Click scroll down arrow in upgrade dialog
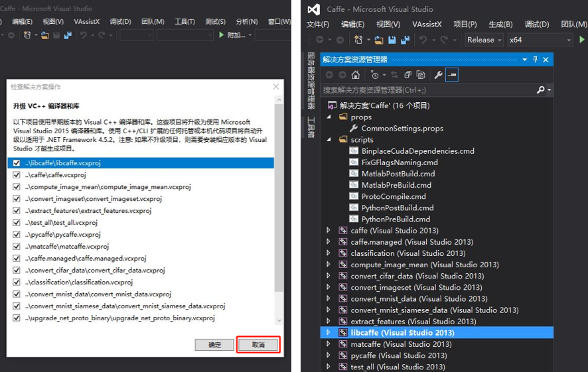 [279, 321]
